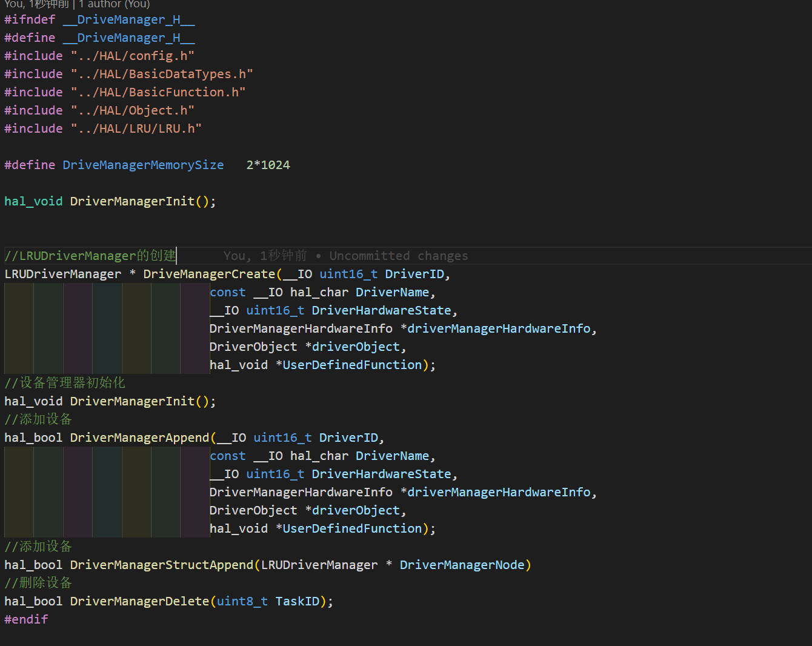Click DriverManagerInit below the 设备管理器初始化 comment
This screenshot has height=646, width=812.
pos(132,401)
